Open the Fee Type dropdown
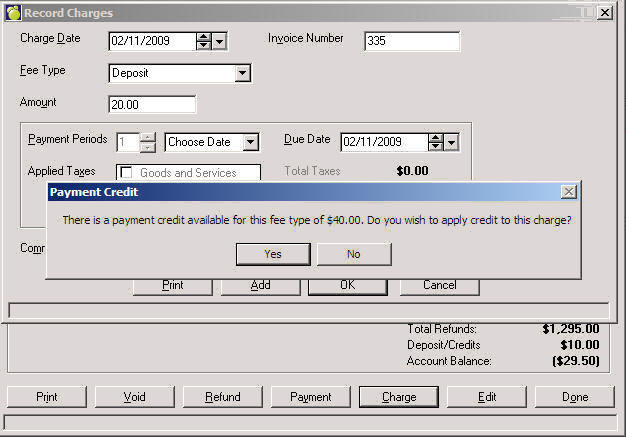This screenshot has width=626, height=437. (242, 73)
